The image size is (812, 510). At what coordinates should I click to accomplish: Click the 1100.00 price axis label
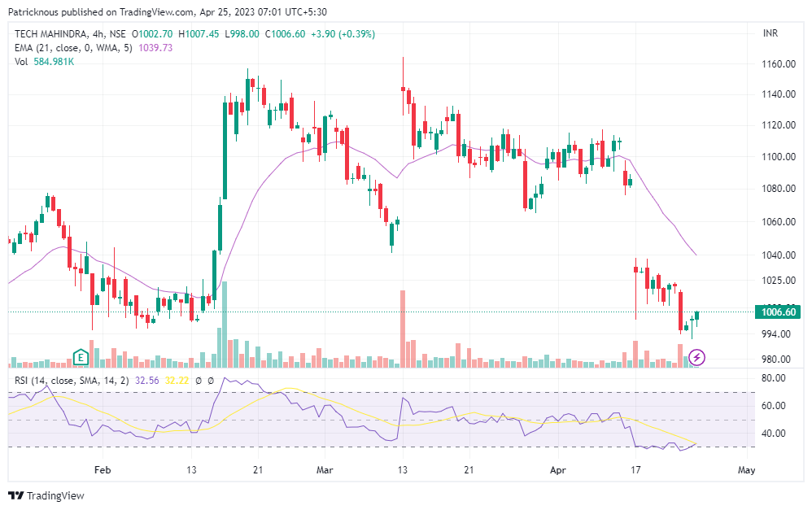click(x=779, y=156)
